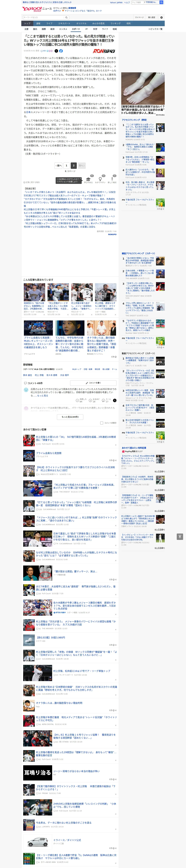Click the コメントを書く button
This screenshot has width=186, height=868.
[x=93, y=383]
